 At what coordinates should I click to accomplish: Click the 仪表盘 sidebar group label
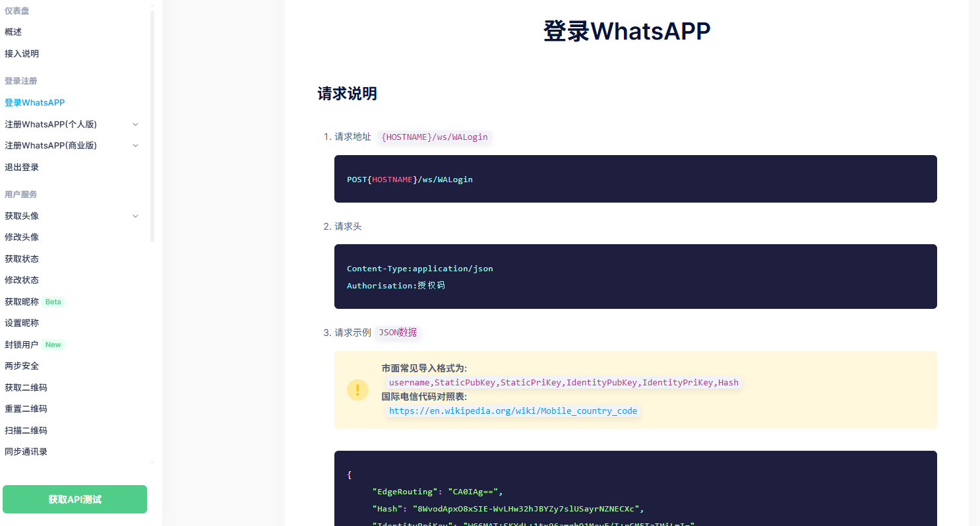click(x=16, y=11)
